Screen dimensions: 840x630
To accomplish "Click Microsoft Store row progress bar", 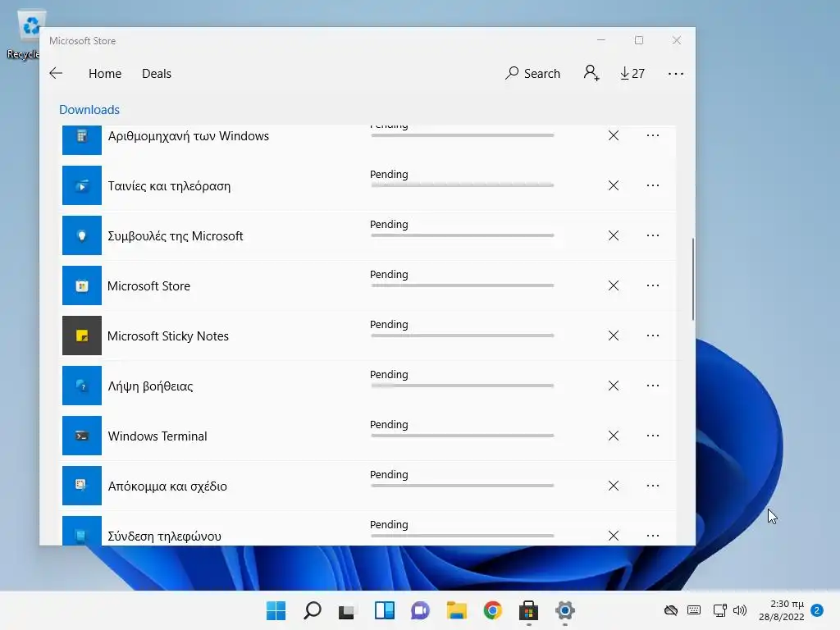I will tap(462, 285).
